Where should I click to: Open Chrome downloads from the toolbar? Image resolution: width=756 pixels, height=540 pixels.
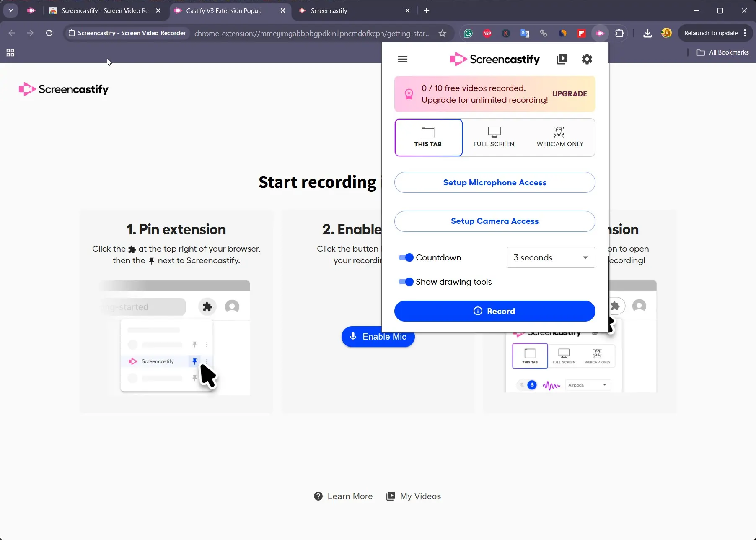tap(647, 33)
